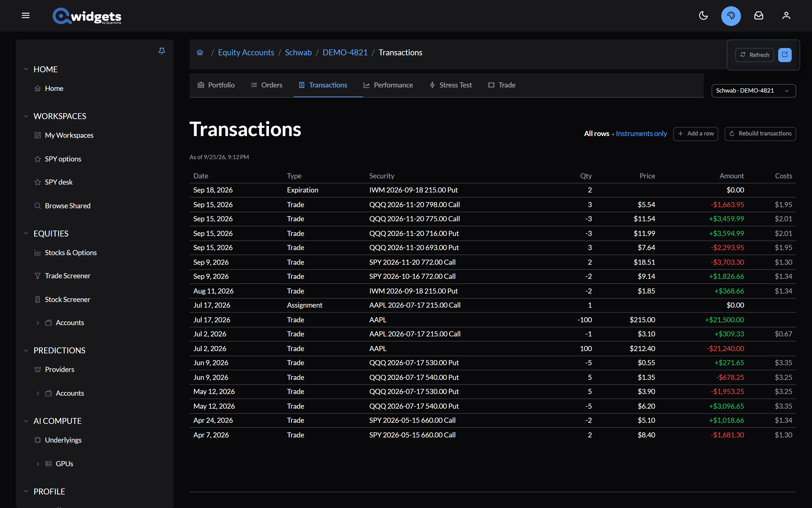Open the user profile icon
The image size is (812, 508).
tap(786, 16)
